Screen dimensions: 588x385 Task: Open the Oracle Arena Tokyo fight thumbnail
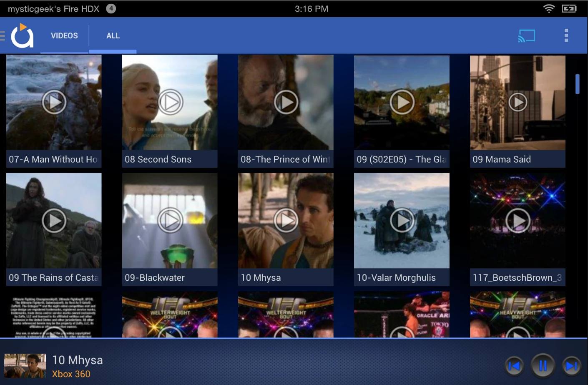[402, 315]
